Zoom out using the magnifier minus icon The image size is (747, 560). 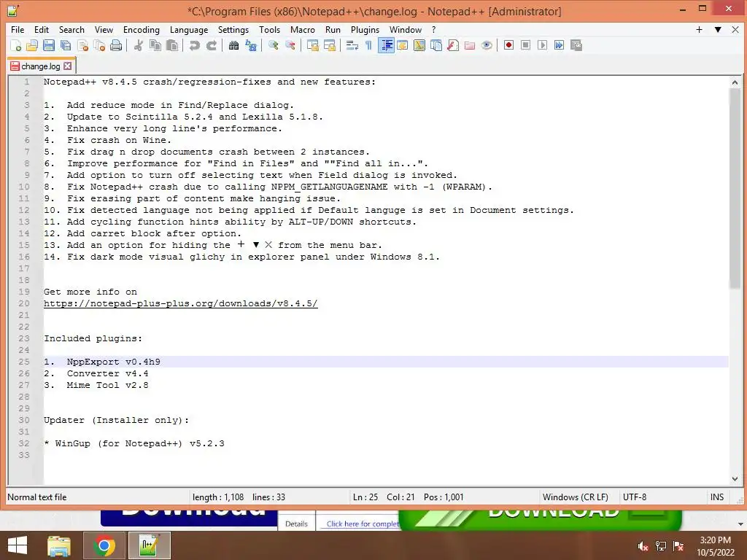tap(290, 45)
